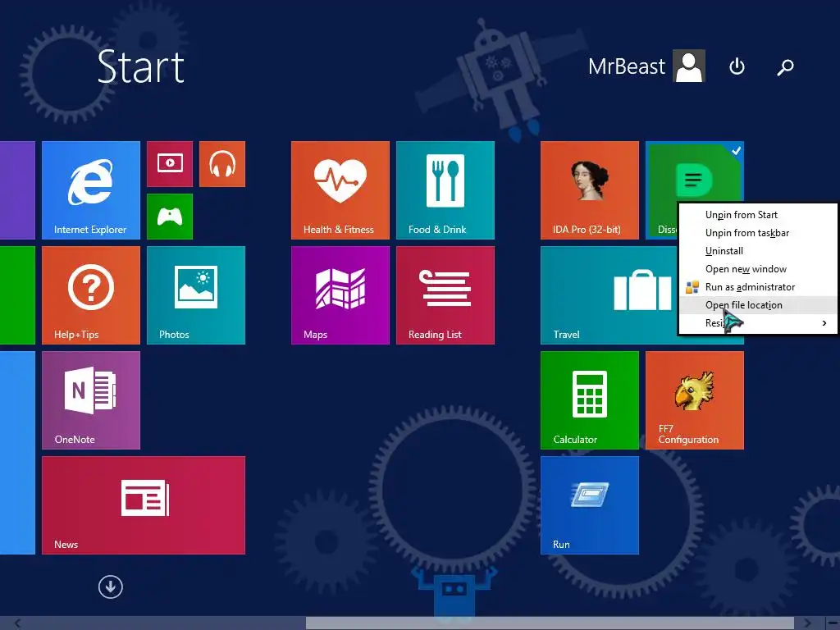The width and height of the screenshot is (840, 630).
Task: Select Run as administrator
Action: (x=757, y=287)
